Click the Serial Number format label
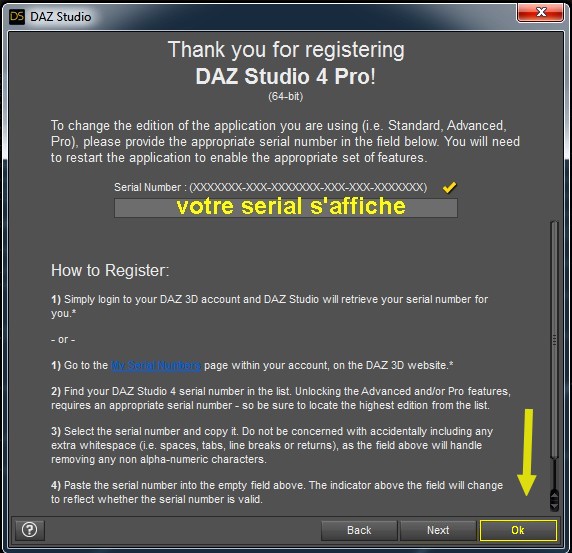The image size is (572, 553). click(270, 187)
